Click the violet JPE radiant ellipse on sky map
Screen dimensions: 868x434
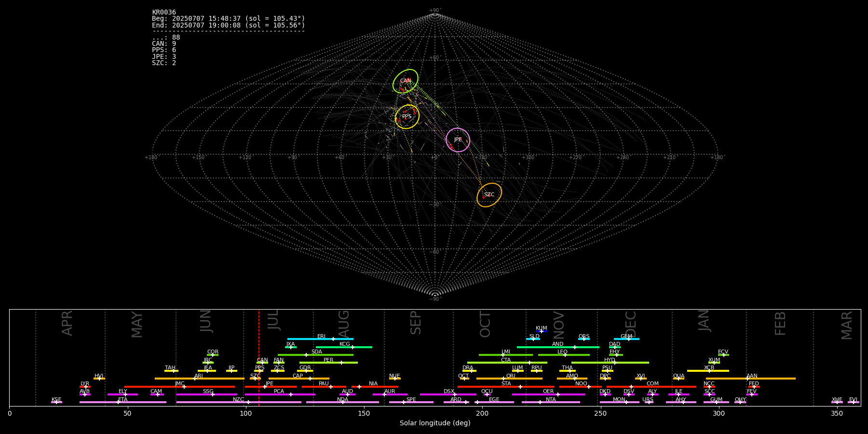click(x=458, y=140)
